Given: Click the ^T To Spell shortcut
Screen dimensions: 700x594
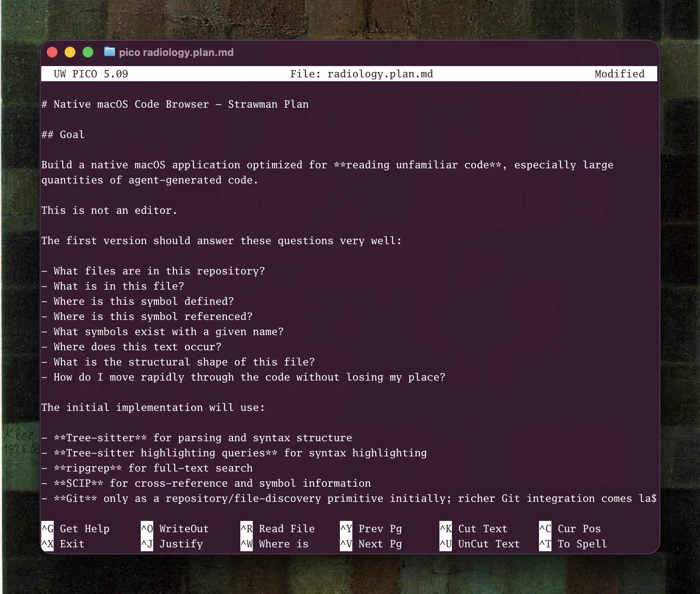Looking at the screenshot, I should click(x=573, y=544).
